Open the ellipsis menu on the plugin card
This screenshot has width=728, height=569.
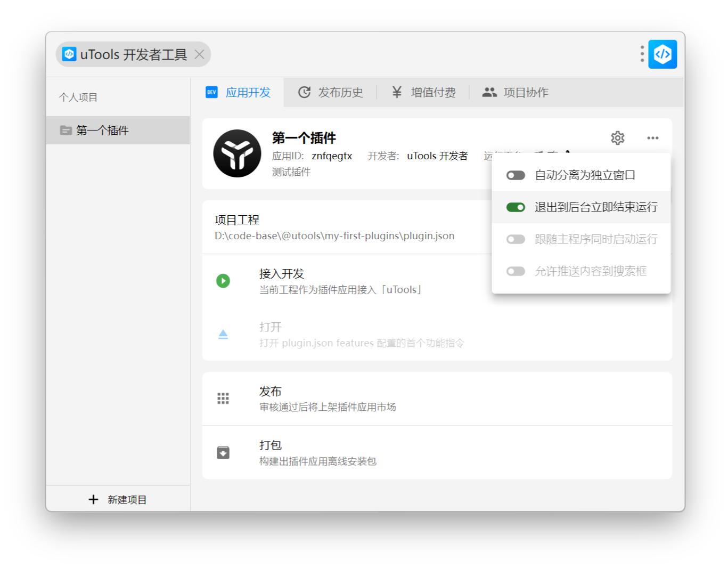pos(652,137)
